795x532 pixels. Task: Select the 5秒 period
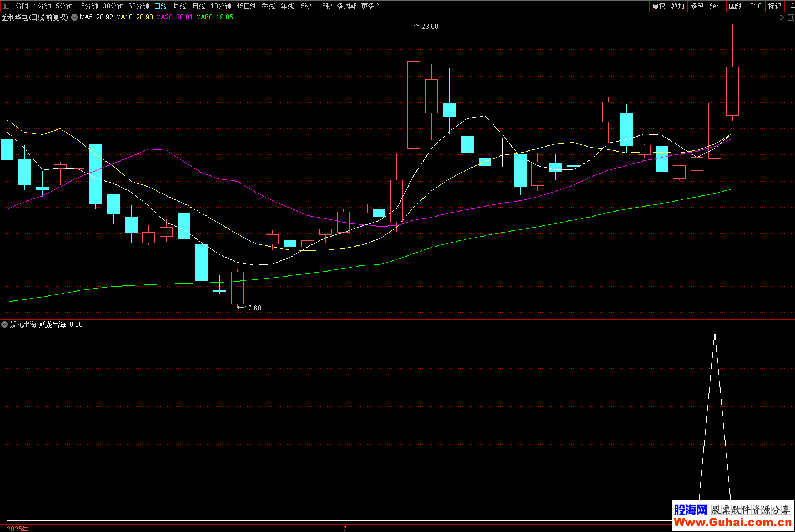(x=306, y=6)
